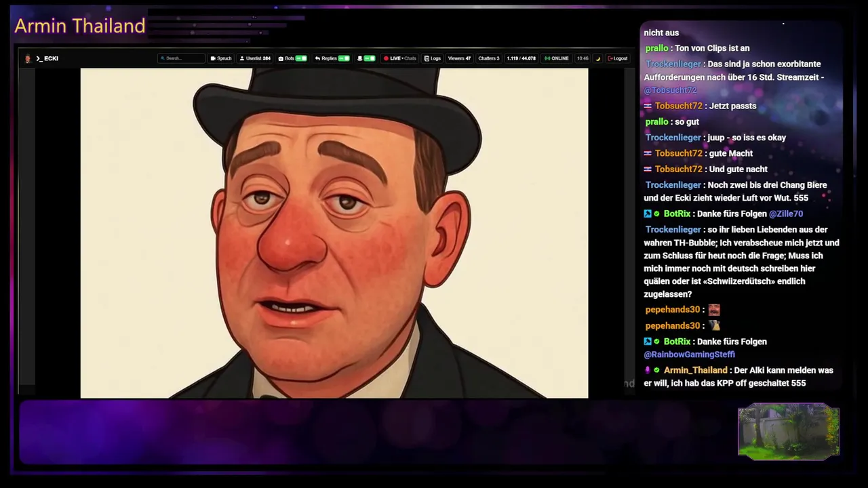Open the Logs view

click(x=433, y=58)
